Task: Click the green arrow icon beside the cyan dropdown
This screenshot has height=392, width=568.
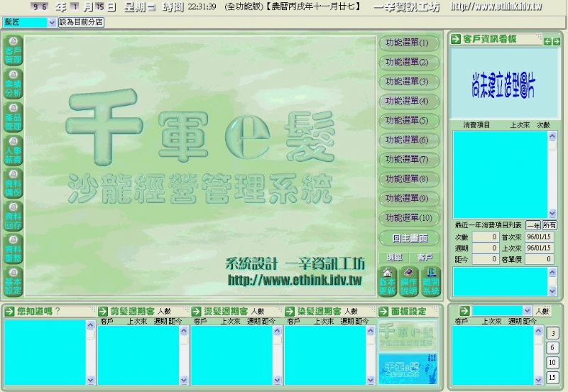Action: point(464,311)
